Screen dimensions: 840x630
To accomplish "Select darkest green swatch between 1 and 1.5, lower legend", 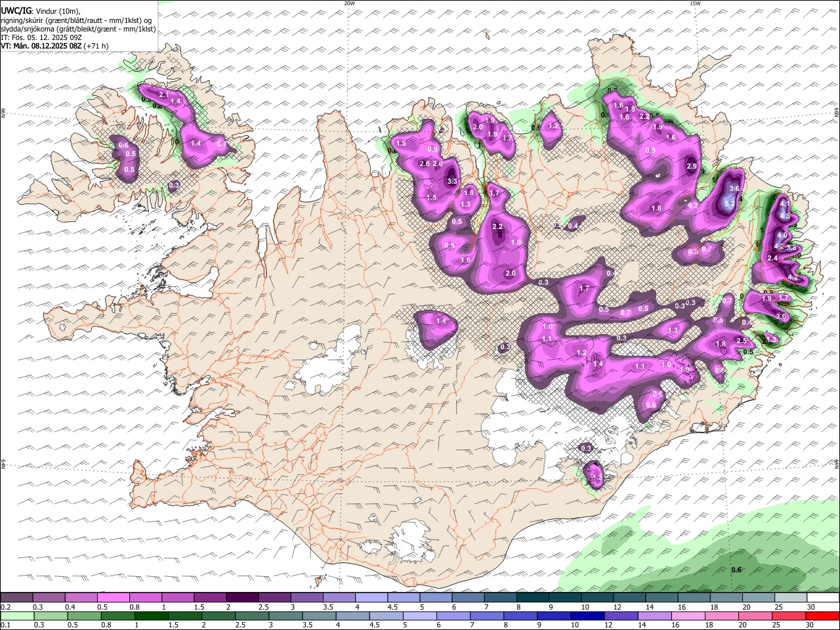I will tap(151, 616).
